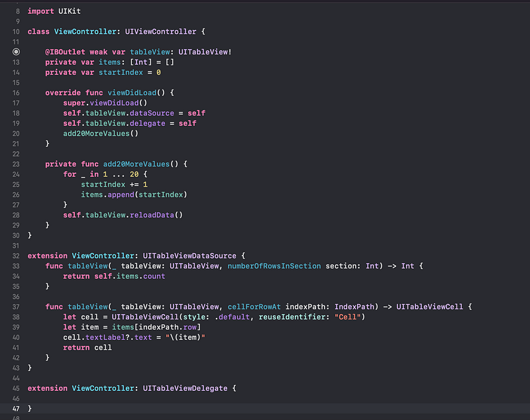Click indexPath.row on line 39
Viewport: 530px width, 420px height.
[168, 327]
